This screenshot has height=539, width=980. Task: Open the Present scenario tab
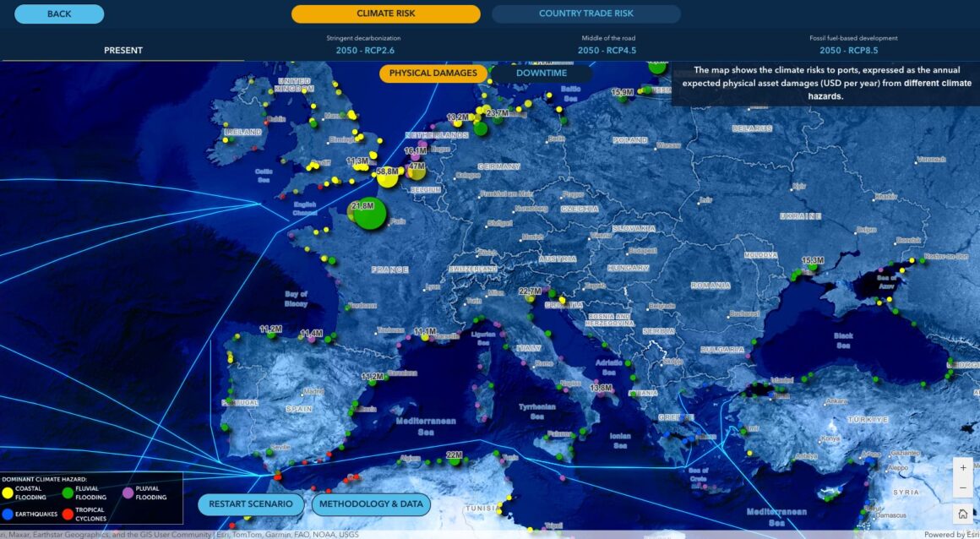tap(123, 50)
